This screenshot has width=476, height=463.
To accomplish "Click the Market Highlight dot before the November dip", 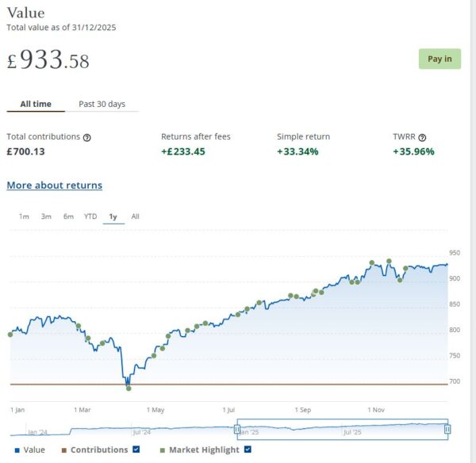I will point(389,262).
